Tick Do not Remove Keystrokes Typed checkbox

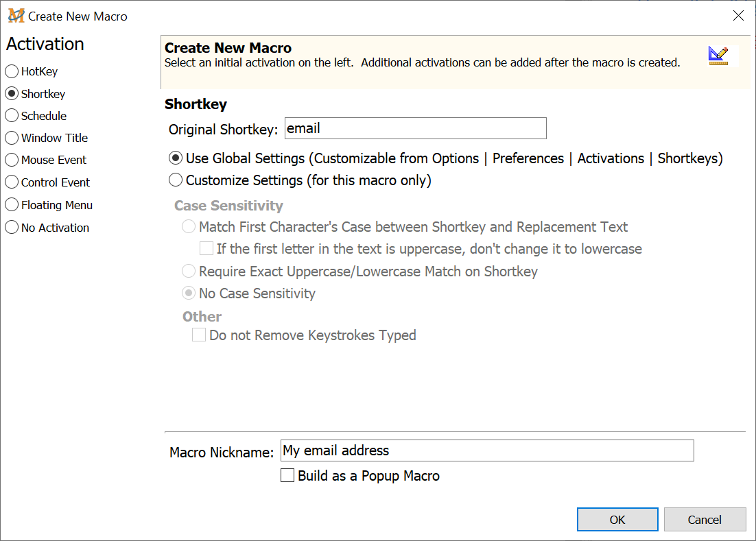(x=199, y=335)
